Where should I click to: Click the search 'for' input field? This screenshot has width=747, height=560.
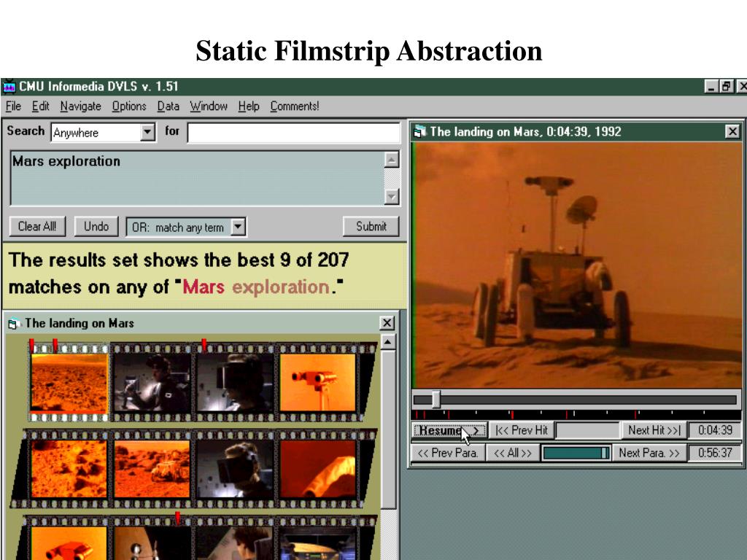point(293,132)
